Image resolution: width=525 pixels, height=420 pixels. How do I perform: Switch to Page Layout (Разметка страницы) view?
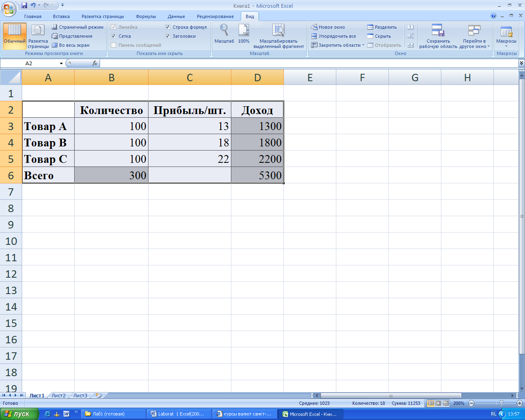coord(38,36)
